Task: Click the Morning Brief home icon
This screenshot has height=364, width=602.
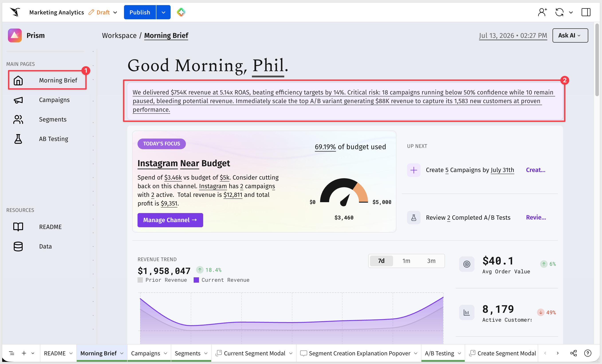Action: click(18, 80)
